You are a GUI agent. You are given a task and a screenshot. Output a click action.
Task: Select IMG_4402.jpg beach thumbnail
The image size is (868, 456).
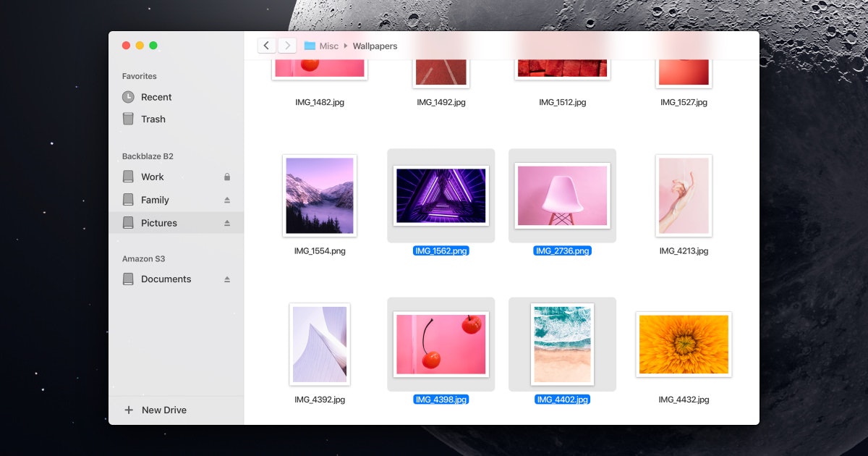tap(563, 344)
